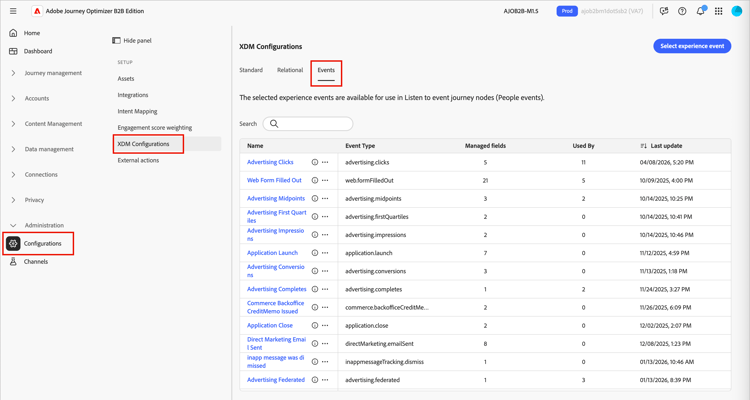The width and height of the screenshot is (750, 400).
Task: Click Select experience event button
Action: [x=692, y=46]
